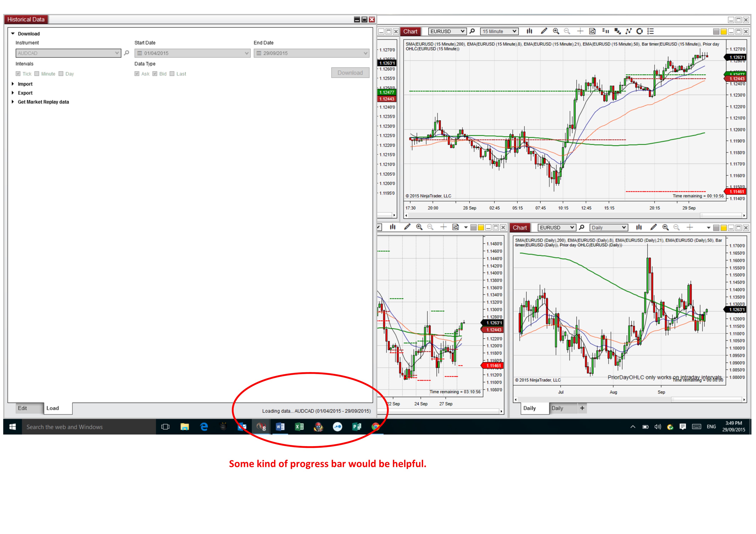Open bar type icon in 15 Minute chart toolbar
The height and width of the screenshot is (534, 756).
coord(530,31)
